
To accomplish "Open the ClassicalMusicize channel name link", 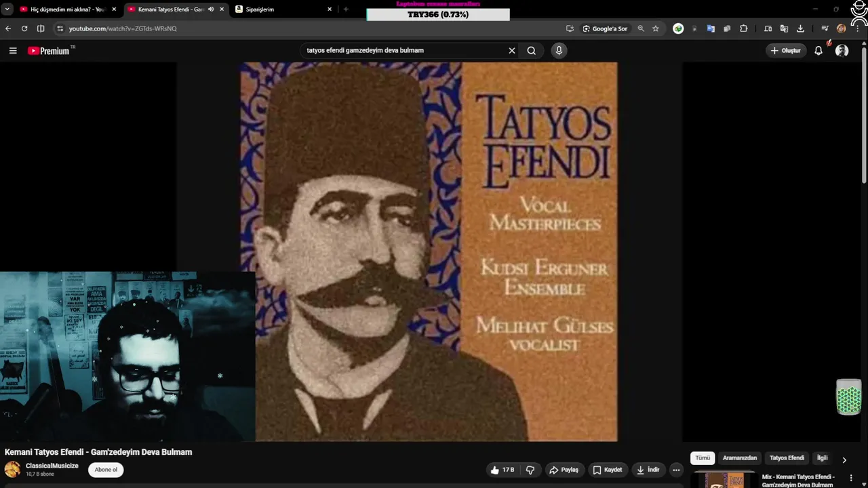I will 52,466.
